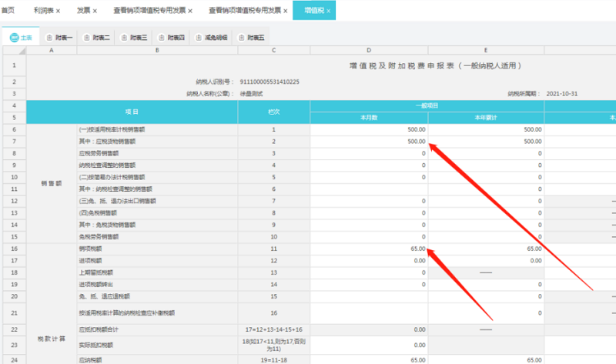Open the 附表二 sheet tab
The image size is (616, 364).
coord(96,38)
